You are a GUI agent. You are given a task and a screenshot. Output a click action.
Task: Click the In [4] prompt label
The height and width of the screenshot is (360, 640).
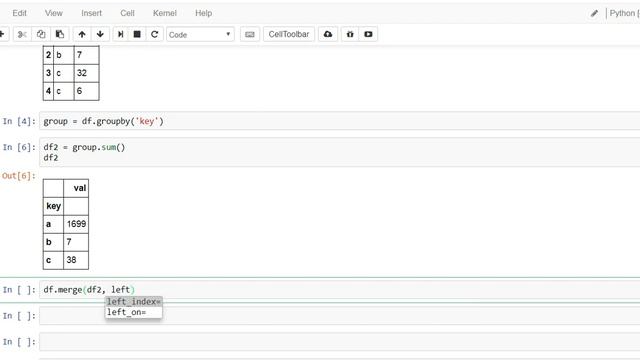(x=19, y=121)
